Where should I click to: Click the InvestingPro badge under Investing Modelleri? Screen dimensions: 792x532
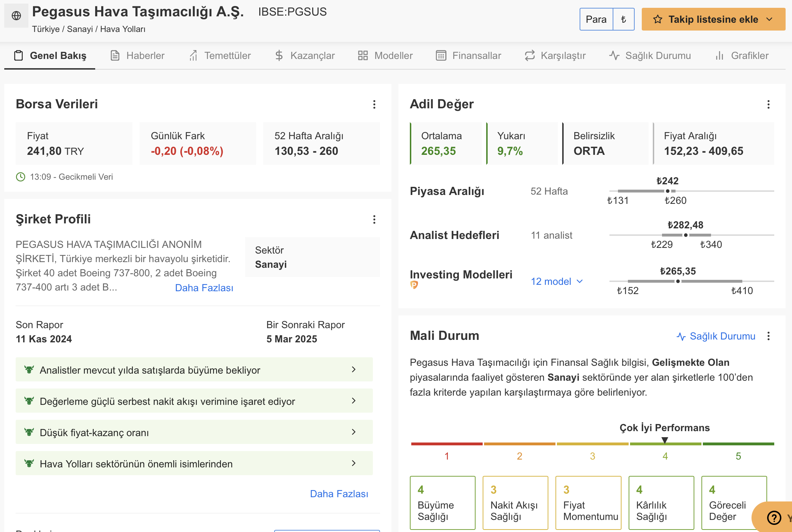click(414, 285)
